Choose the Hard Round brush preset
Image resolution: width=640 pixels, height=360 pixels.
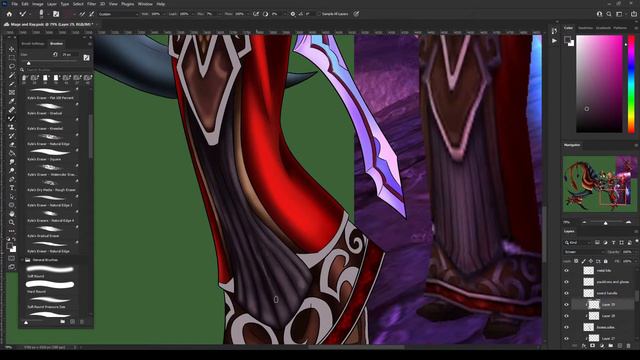point(50,287)
